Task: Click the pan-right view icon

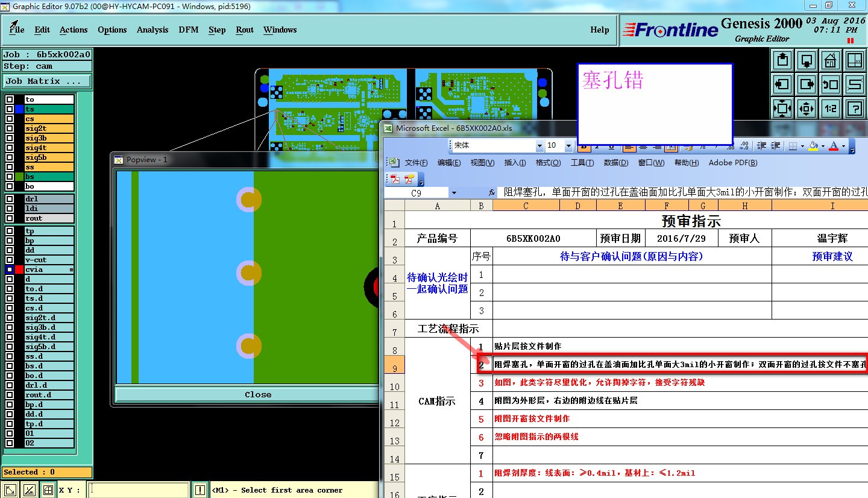Action: [806, 84]
